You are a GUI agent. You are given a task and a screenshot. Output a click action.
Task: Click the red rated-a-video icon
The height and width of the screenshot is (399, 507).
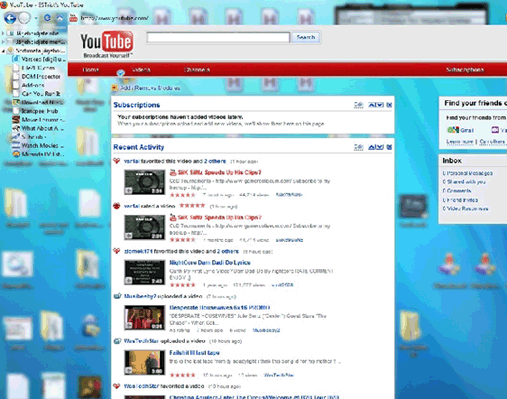click(116, 206)
